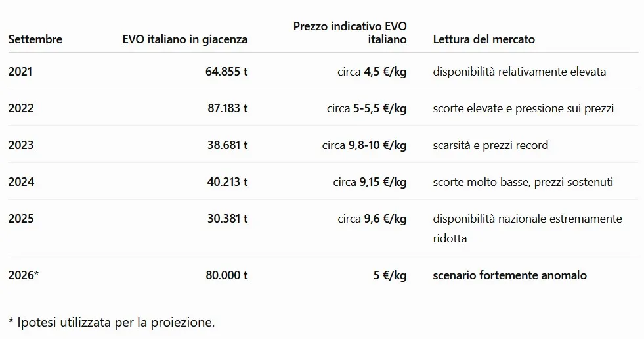The width and height of the screenshot is (644, 339).
Task: Select the 2023 year cell
Action: point(21,145)
